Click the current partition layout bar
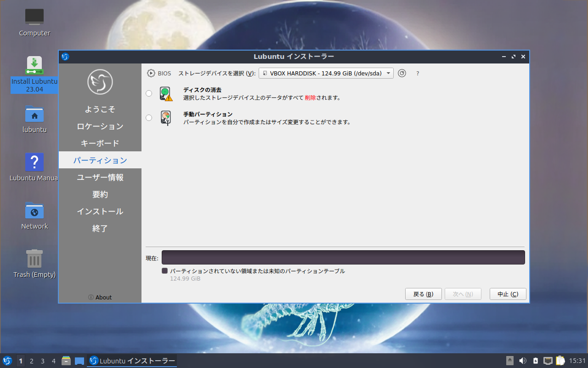The width and height of the screenshot is (588, 368). tap(343, 258)
